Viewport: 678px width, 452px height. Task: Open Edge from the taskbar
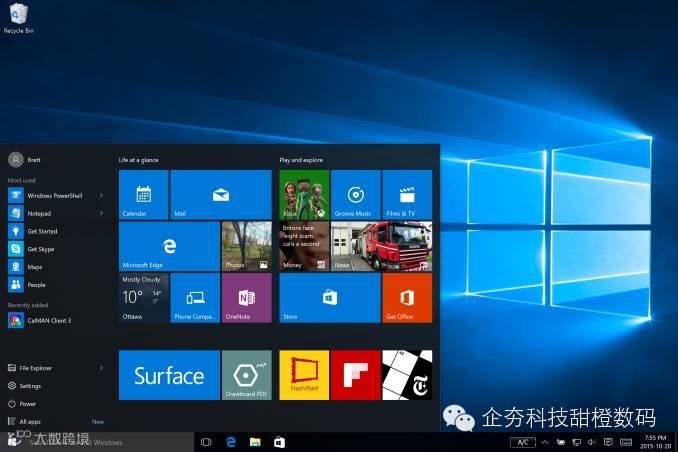coord(231,442)
